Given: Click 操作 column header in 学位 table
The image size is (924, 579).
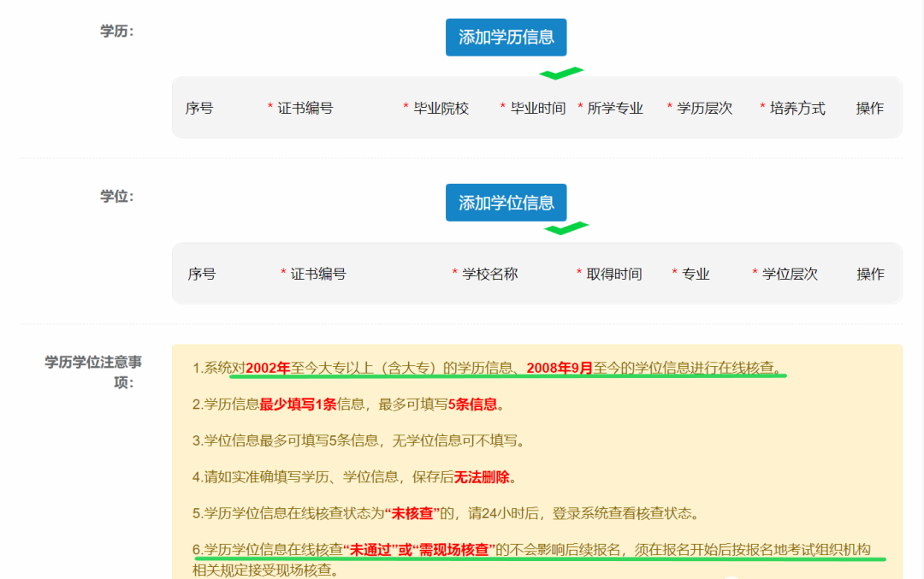Looking at the screenshot, I should tap(870, 275).
